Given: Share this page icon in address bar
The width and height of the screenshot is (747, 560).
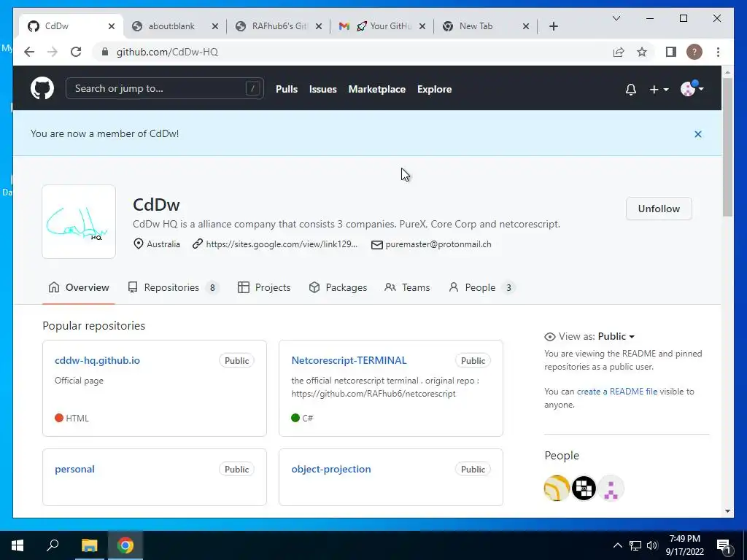Looking at the screenshot, I should pyautogui.click(x=619, y=52).
